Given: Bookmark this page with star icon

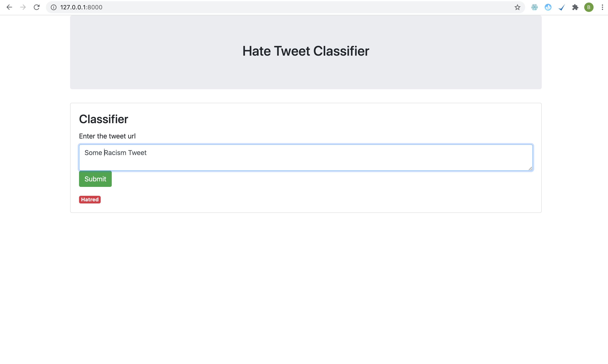Looking at the screenshot, I should [x=517, y=7].
